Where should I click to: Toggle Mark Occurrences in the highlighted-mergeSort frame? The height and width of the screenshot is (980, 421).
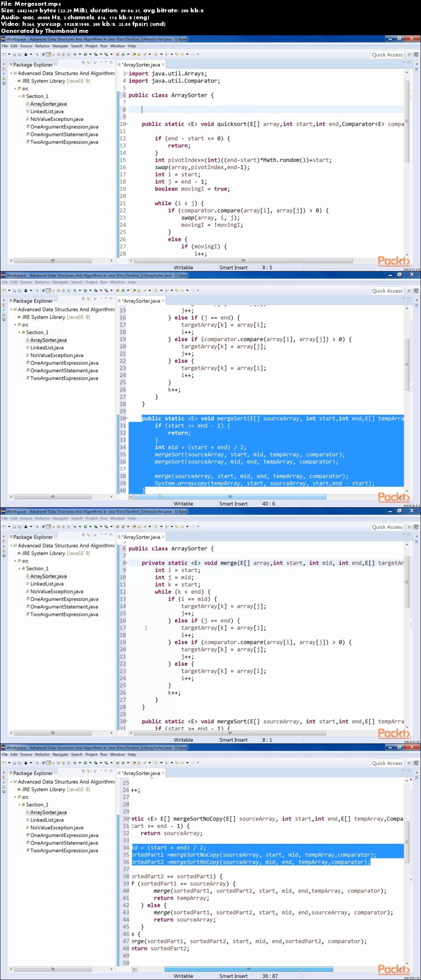pos(48,290)
